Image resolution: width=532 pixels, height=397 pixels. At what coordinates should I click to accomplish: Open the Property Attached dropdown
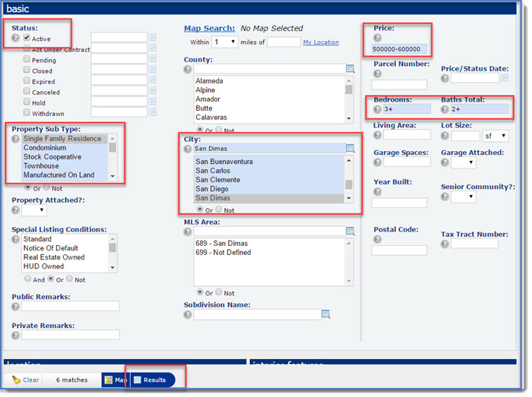(x=33, y=210)
